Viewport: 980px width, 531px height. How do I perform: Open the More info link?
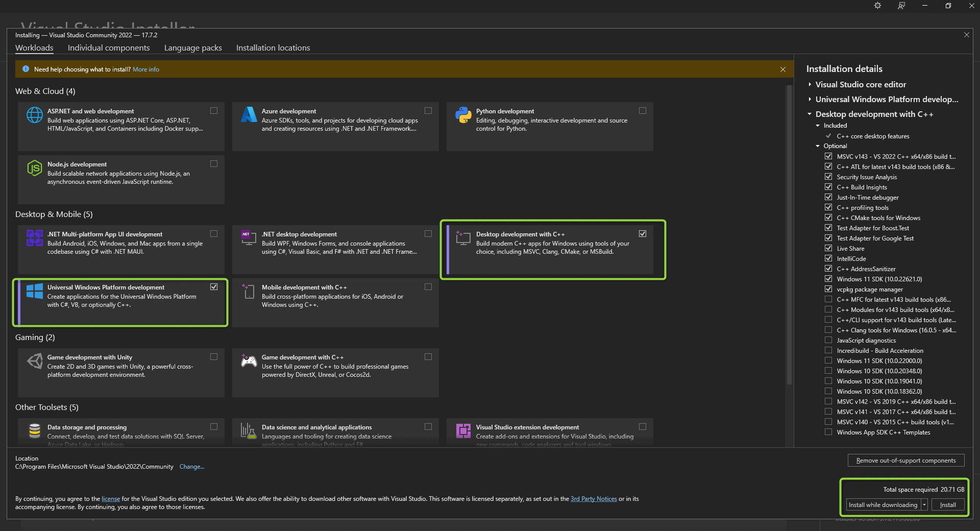[x=146, y=69]
